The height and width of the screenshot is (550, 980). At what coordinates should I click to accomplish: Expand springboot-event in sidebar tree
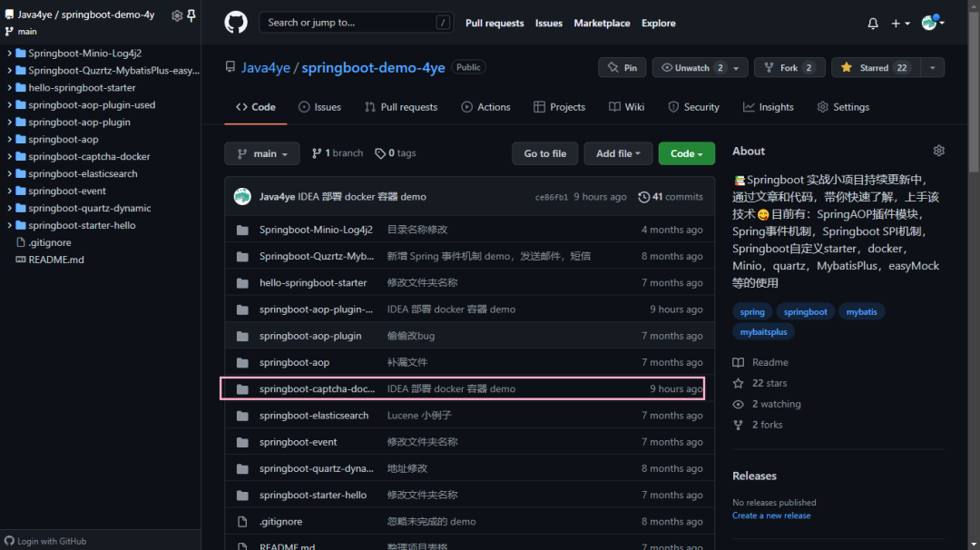pyautogui.click(x=9, y=191)
